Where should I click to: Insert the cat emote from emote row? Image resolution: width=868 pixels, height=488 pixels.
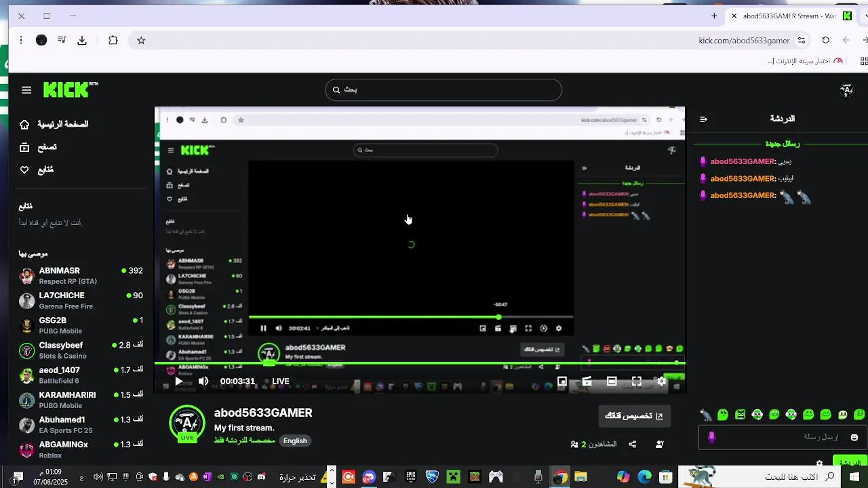pyautogui.click(x=706, y=414)
